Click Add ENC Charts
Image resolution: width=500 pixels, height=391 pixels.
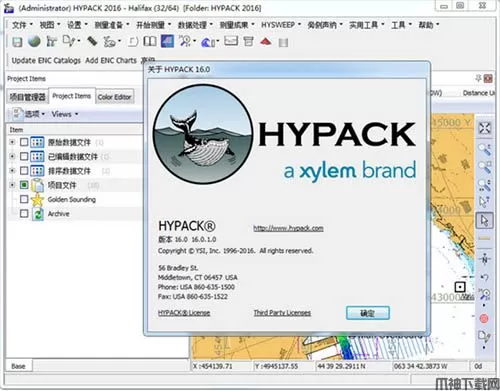[111, 60]
